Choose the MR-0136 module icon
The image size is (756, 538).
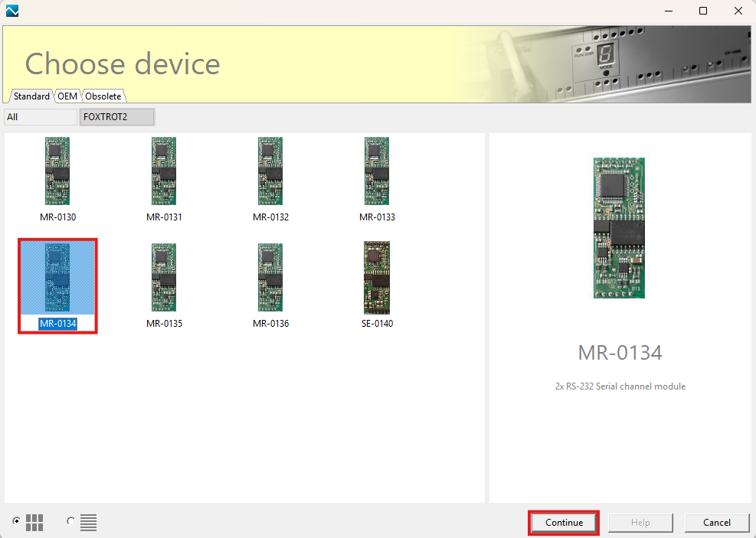click(x=270, y=278)
